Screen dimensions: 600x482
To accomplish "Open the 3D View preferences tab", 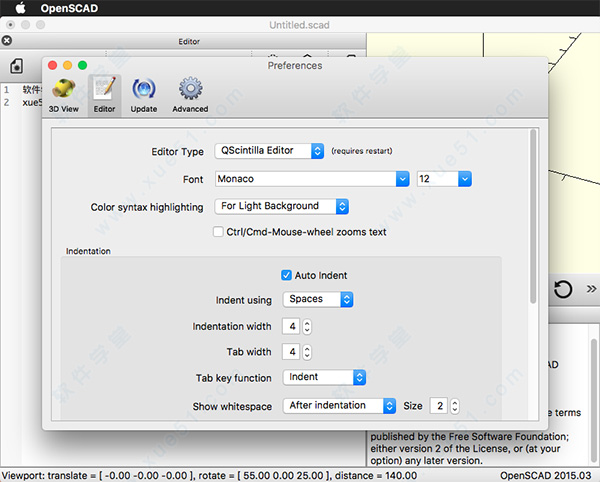I will (64, 96).
